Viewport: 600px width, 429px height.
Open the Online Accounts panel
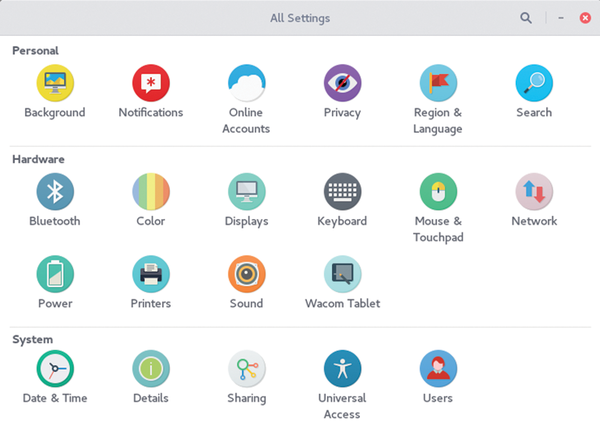click(x=246, y=83)
